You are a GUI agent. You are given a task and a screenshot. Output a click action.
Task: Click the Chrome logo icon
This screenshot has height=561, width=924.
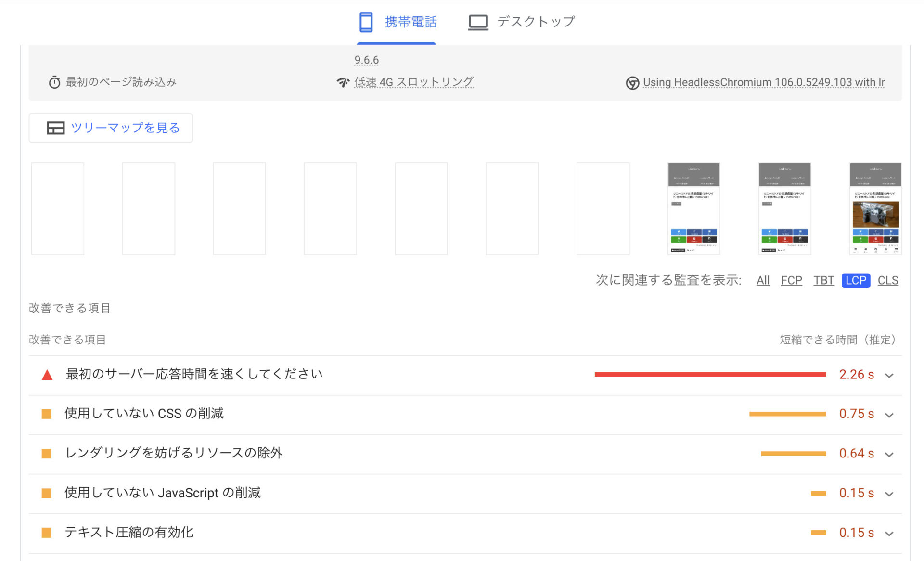click(x=632, y=83)
